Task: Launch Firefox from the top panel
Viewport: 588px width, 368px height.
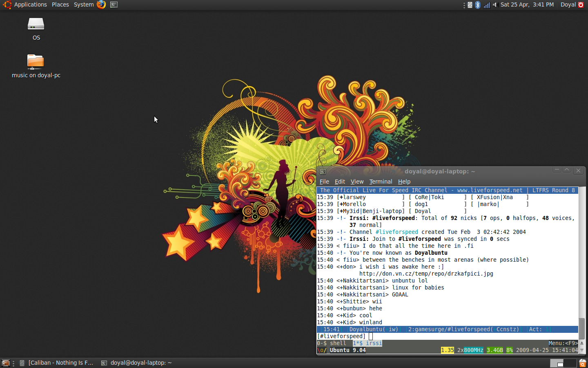Action: coord(101,4)
